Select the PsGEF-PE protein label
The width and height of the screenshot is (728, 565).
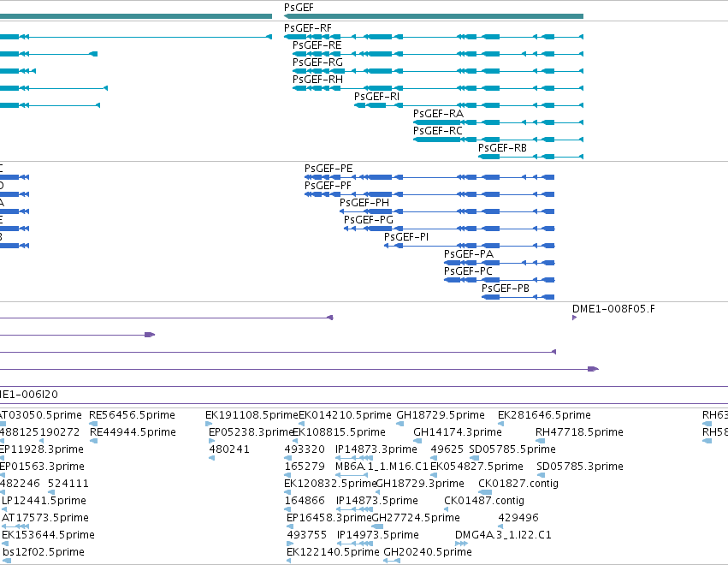coord(328,169)
